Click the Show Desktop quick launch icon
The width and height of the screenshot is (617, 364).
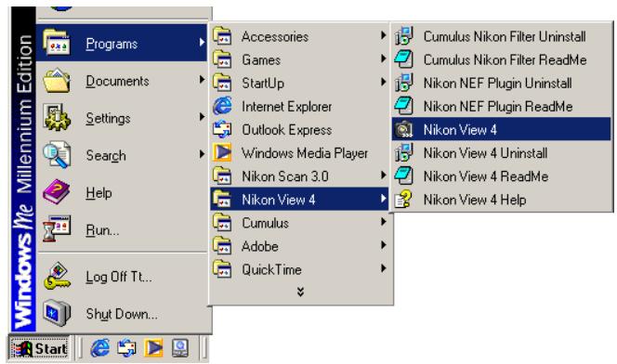pyautogui.click(x=180, y=348)
